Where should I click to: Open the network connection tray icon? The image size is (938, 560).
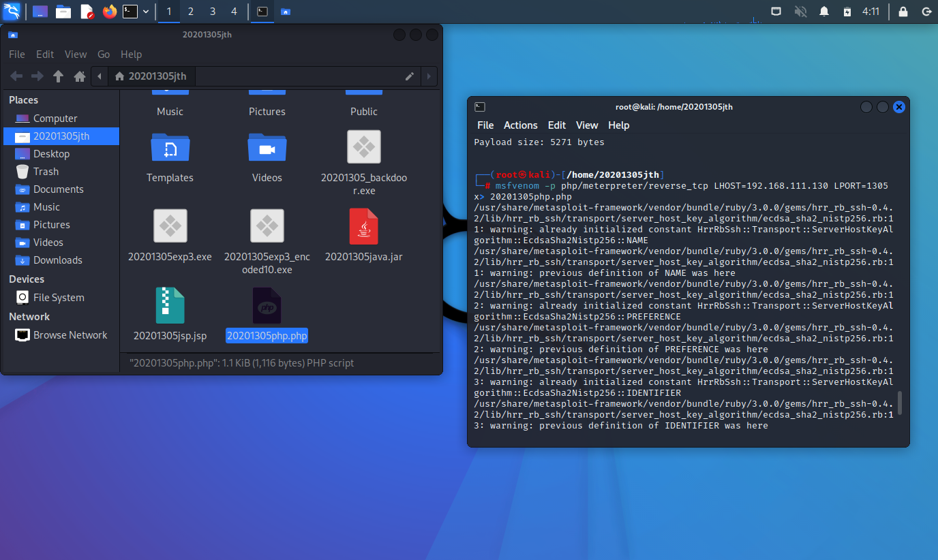[776, 12]
